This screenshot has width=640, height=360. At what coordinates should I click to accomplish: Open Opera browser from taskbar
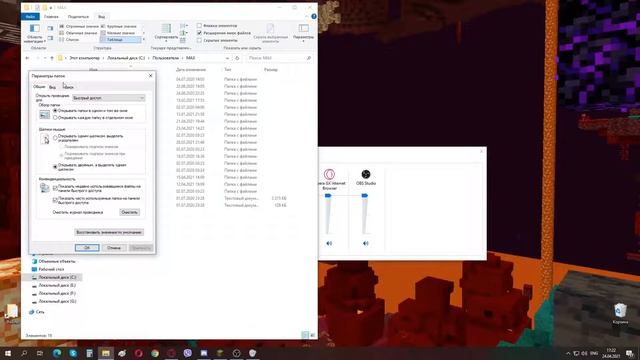coord(138,353)
